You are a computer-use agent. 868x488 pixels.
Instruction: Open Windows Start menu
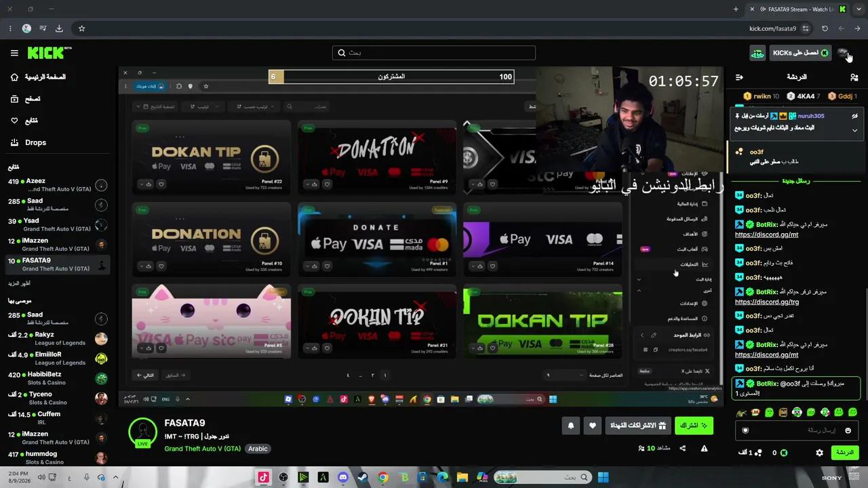pos(603,477)
